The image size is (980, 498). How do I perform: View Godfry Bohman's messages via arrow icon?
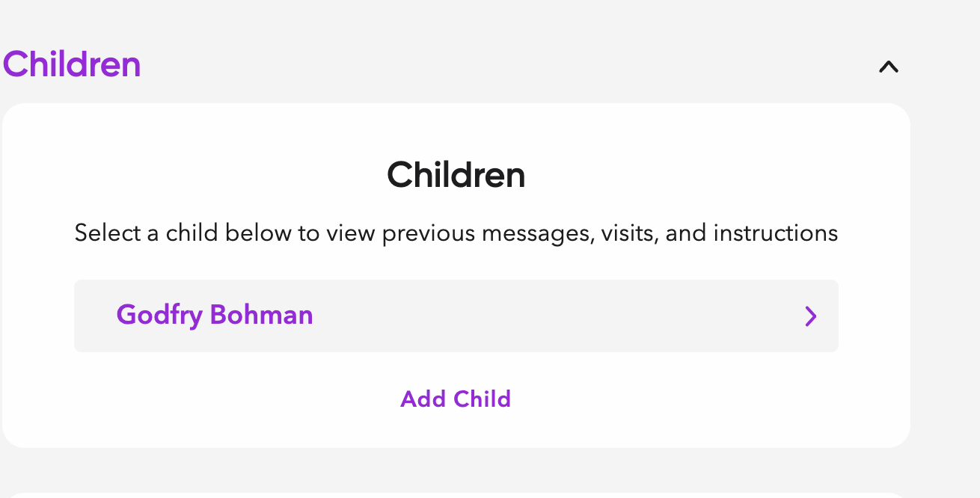coord(810,316)
